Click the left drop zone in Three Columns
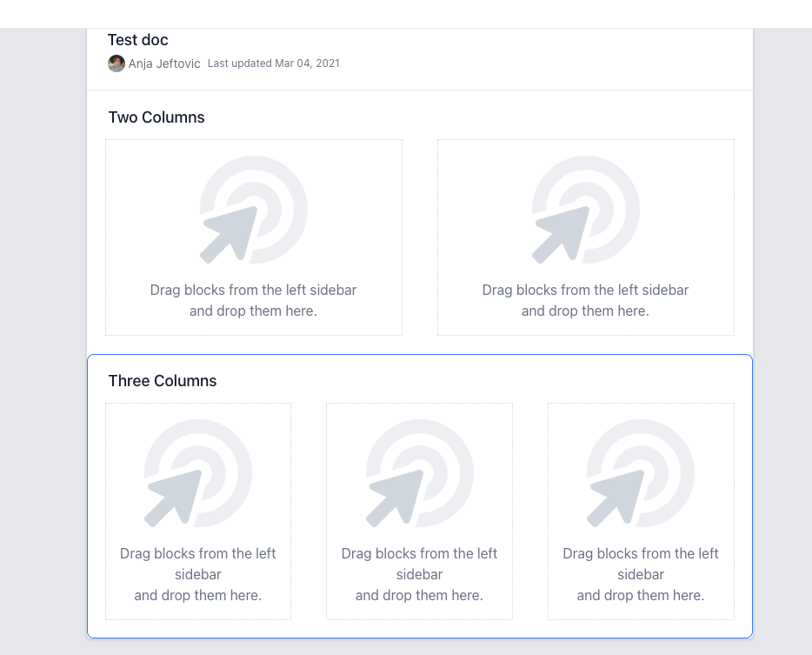Screen dimensions: 812x655 [x=198, y=511]
